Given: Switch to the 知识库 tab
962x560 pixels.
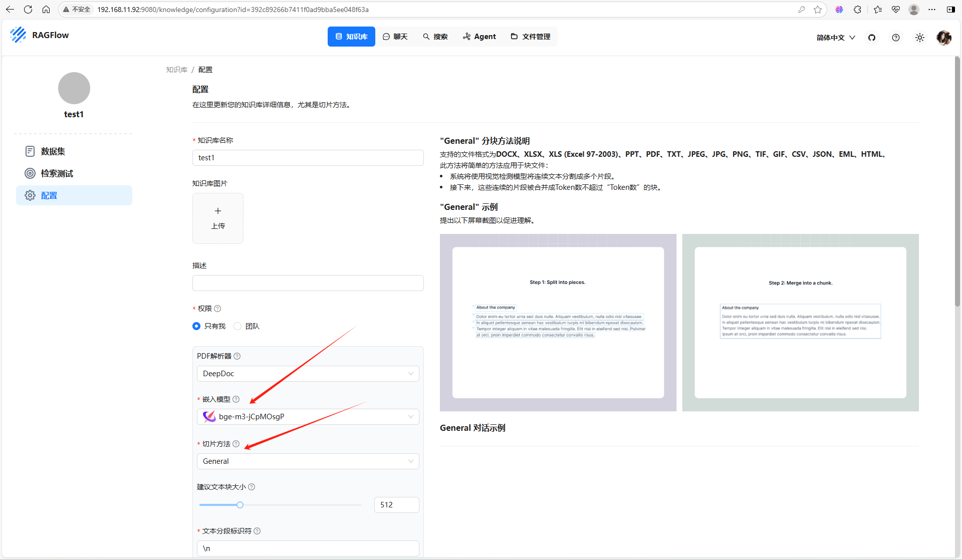Looking at the screenshot, I should (x=351, y=37).
